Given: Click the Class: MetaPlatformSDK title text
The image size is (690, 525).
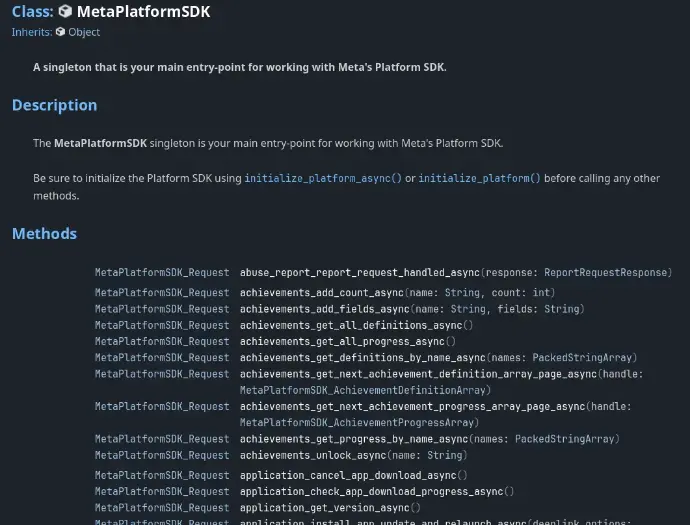Looking at the screenshot, I should [111, 11].
